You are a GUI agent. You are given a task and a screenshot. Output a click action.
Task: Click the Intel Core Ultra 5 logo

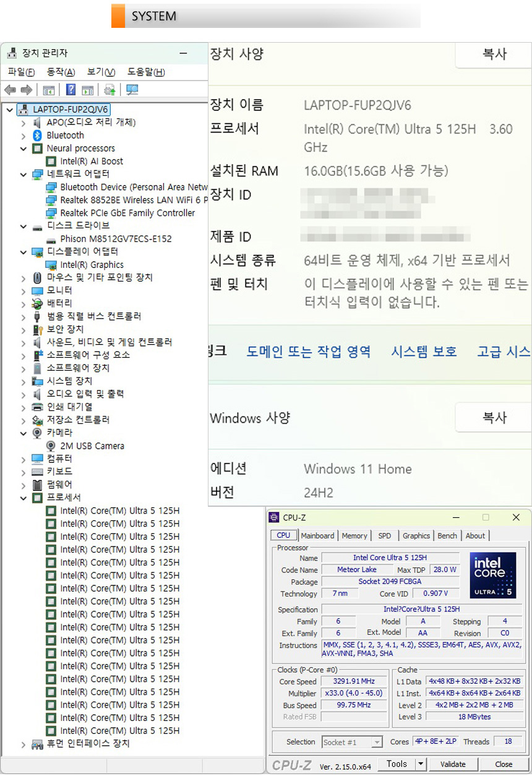[492, 576]
